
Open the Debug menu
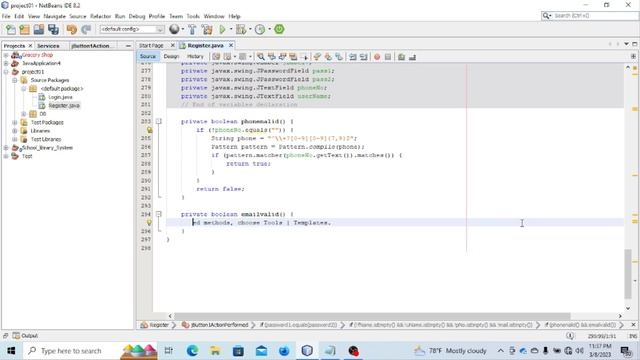pyautogui.click(x=137, y=16)
